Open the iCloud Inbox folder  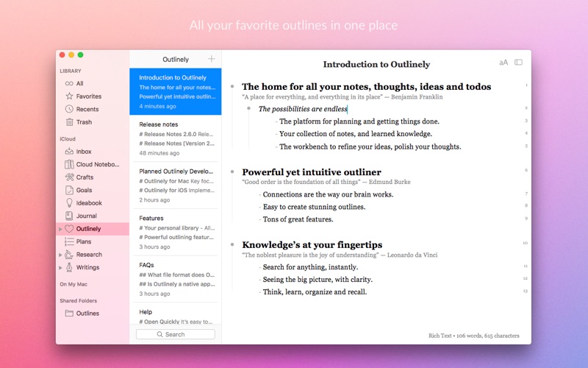(93, 152)
